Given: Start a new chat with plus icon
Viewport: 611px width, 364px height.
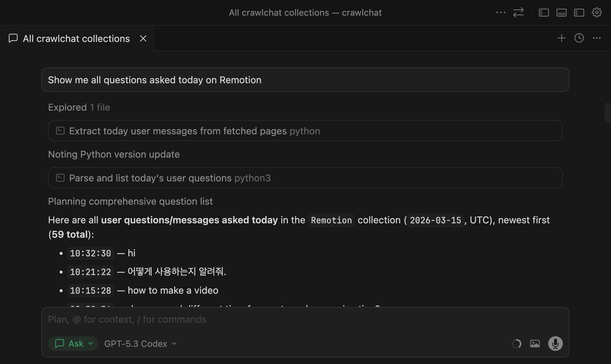Looking at the screenshot, I should (561, 38).
